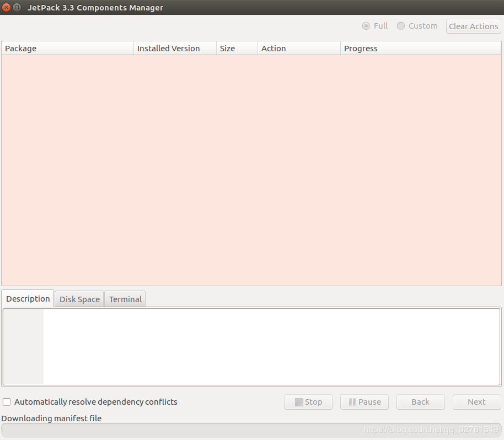Go back with the Back button

coord(421,402)
